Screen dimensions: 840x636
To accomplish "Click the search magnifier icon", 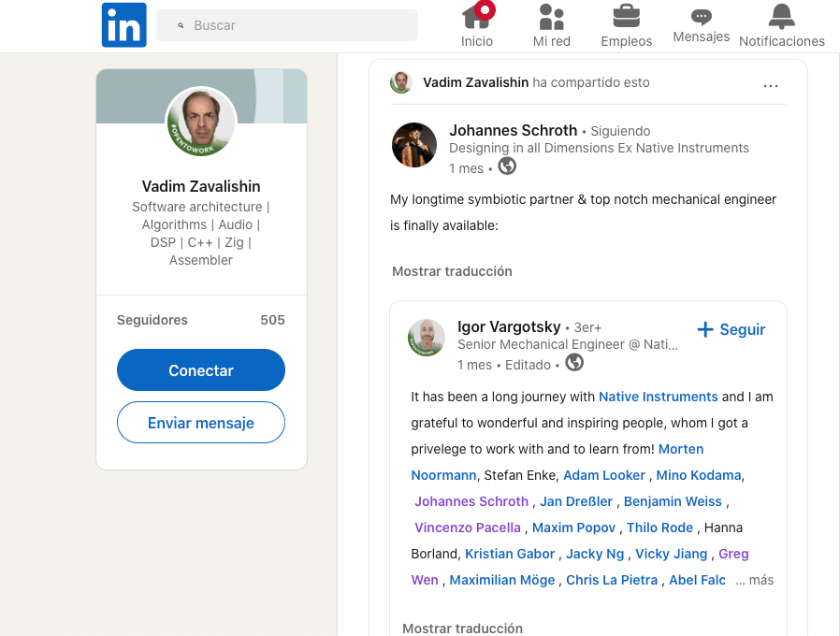I will click(x=181, y=25).
